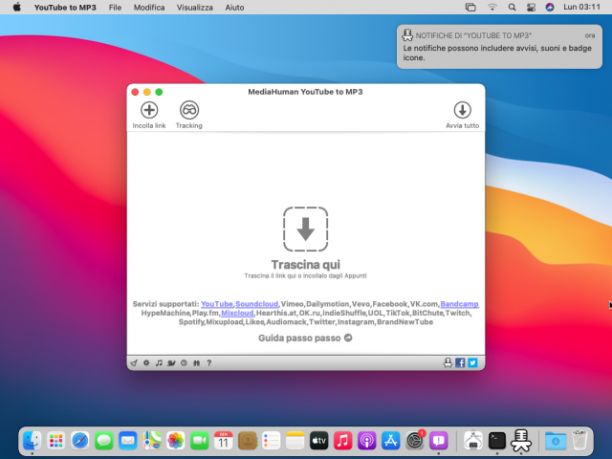Click the Trascina qui heading
612x459 pixels.
[306, 264]
